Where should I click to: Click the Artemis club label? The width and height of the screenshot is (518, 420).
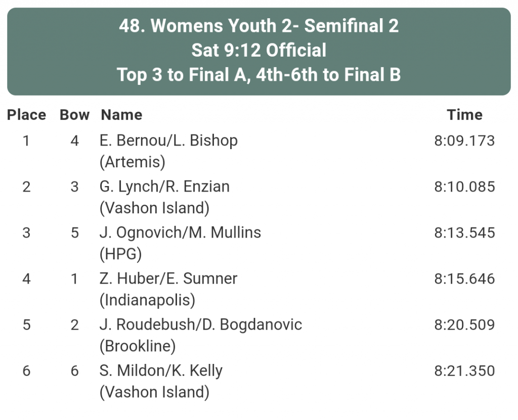click(133, 162)
